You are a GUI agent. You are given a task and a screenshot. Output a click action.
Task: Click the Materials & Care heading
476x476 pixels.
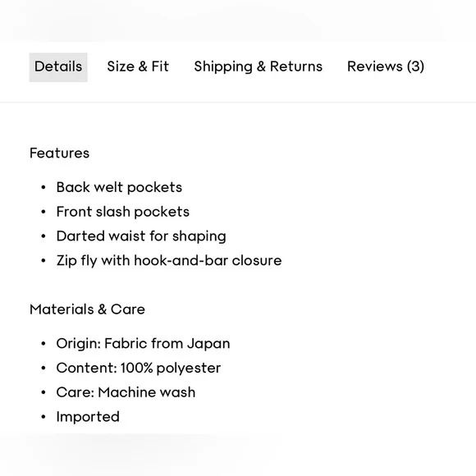[88, 309]
